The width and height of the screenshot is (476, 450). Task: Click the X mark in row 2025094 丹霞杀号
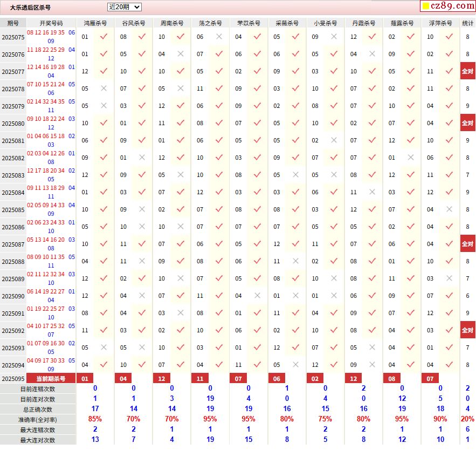pyautogui.click(x=372, y=365)
